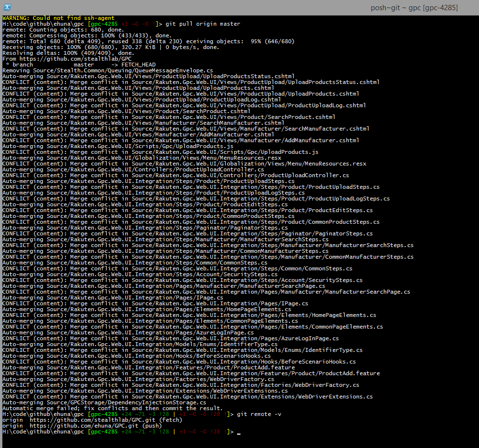479x448 pixels.
Task: Click the '* branch master -> FETCH_HEAD' line
Action: tap(79, 65)
